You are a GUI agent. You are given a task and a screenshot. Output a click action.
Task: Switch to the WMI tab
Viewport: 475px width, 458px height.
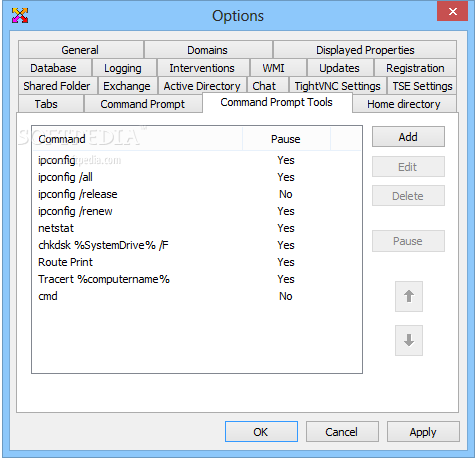click(278, 68)
